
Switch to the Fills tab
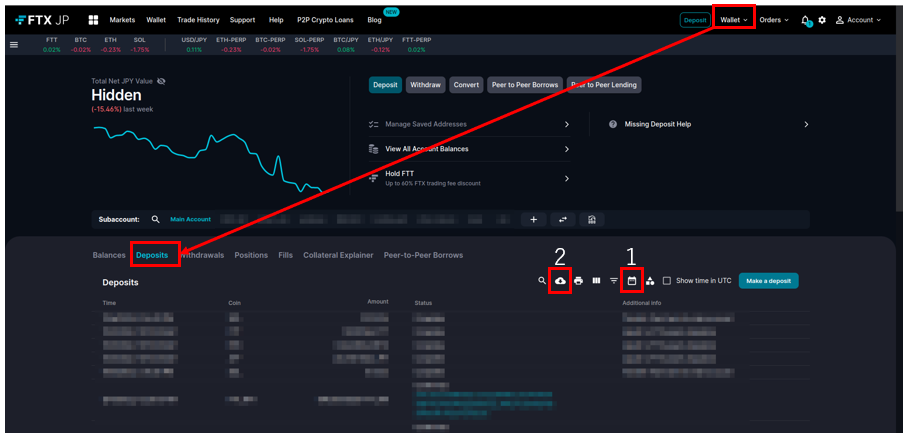(x=286, y=255)
